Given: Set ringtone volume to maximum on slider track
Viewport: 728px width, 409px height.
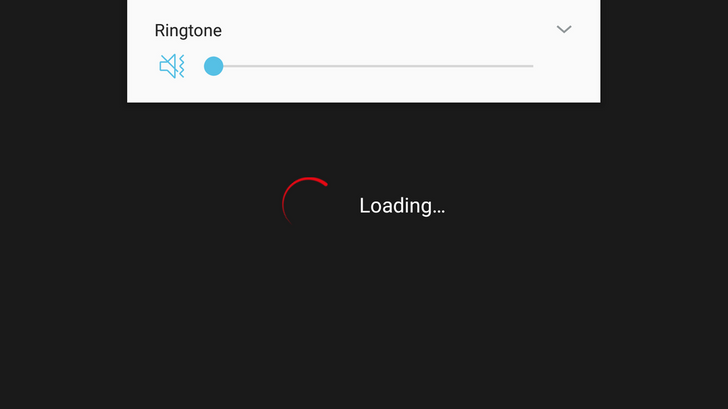Looking at the screenshot, I should click(532, 66).
